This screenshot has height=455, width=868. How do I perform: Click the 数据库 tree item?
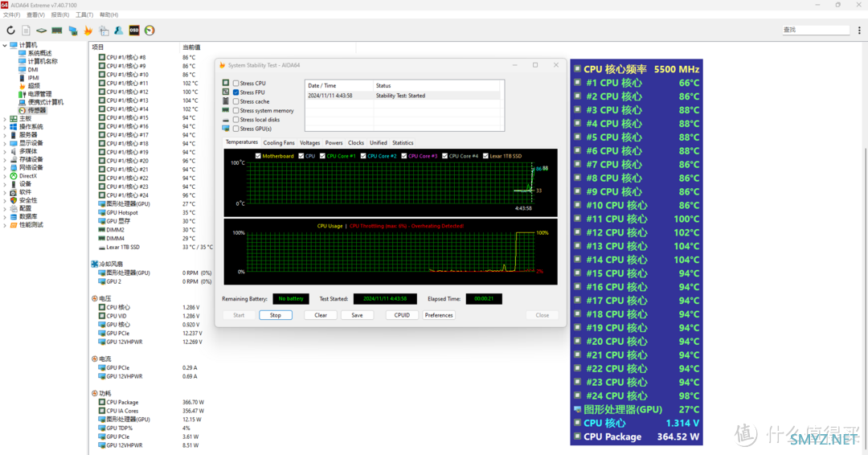[x=24, y=216]
